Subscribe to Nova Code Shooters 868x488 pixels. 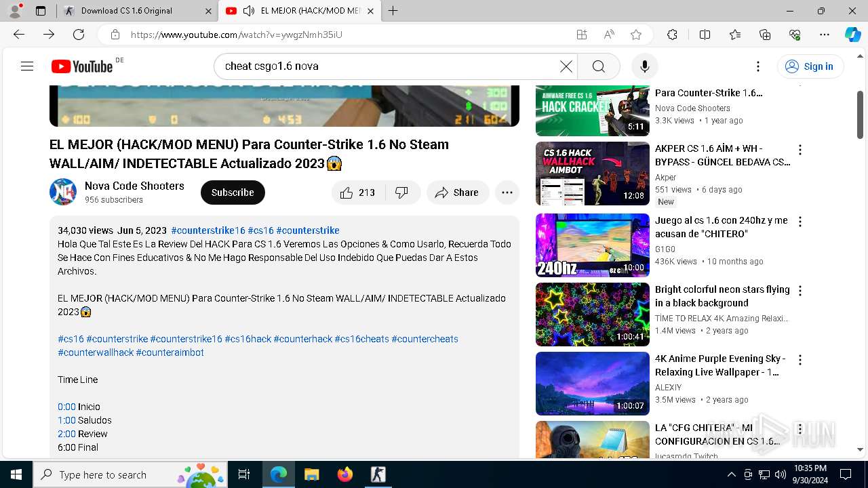[x=233, y=192]
